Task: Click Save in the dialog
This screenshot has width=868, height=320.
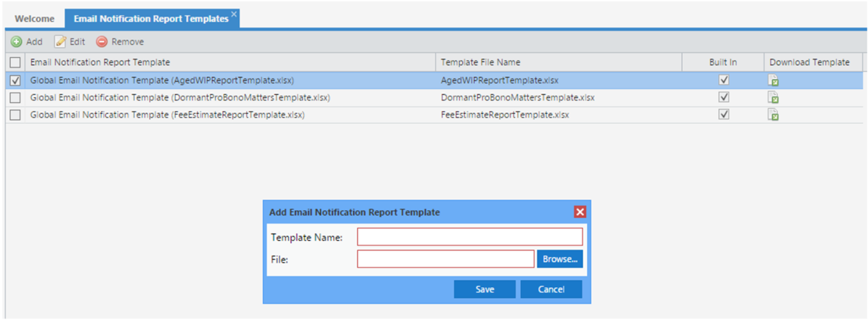Action: (484, 290)
